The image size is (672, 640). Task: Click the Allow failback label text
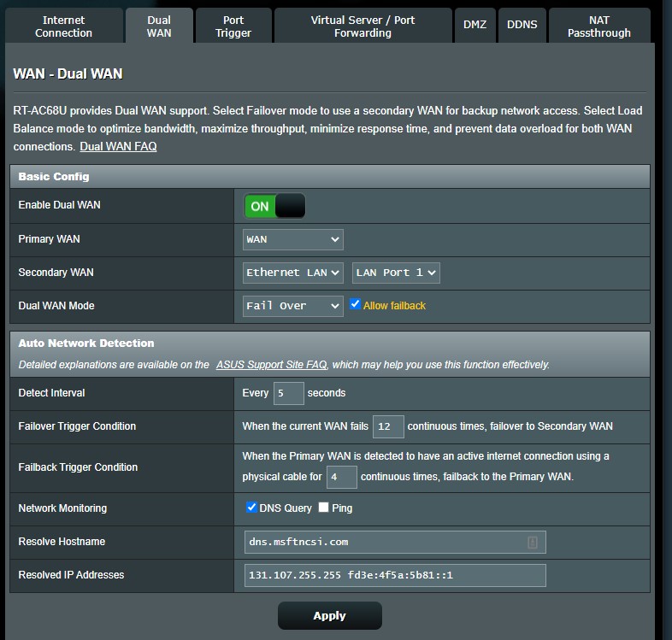pyautogui.click(x=394, y=306)
